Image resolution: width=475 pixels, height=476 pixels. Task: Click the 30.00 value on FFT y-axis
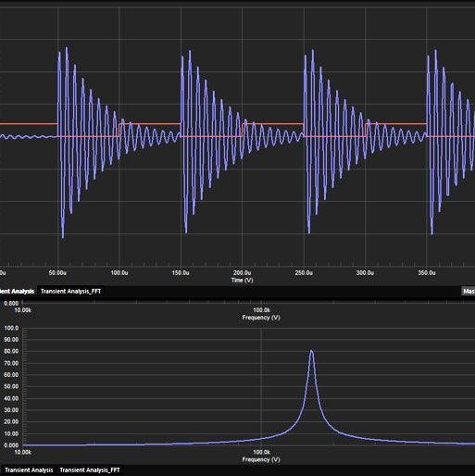(x=11, y=410)
